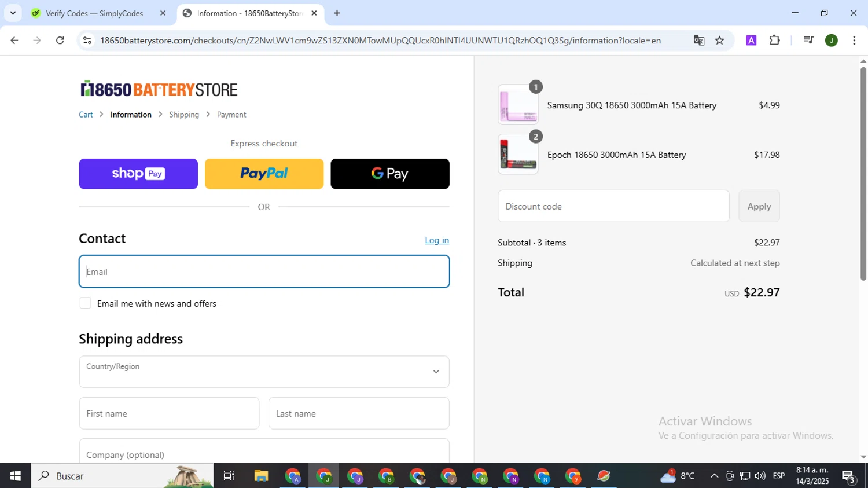Open site information icon in address bar
Viewport: 868px width, 488px height.
tap(87, 41)
